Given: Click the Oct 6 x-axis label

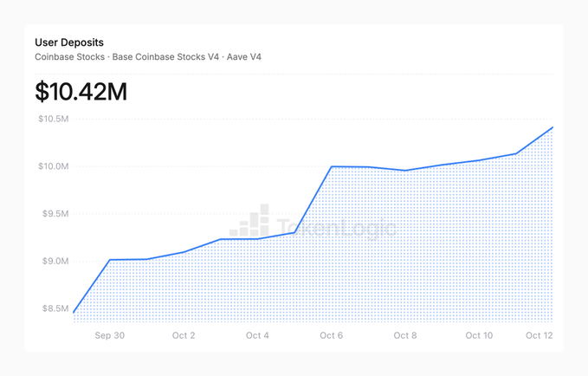Looking at the screenshot, I should (x=331, y=335).
